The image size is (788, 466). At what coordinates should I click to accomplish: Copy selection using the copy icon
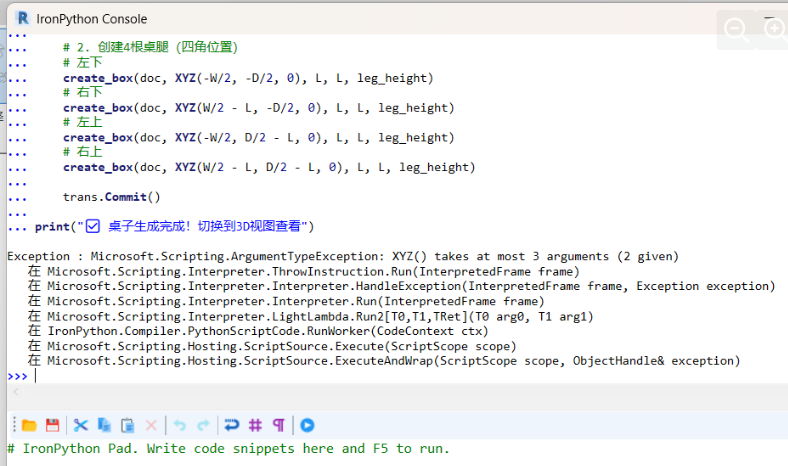[x=104, y=425]
